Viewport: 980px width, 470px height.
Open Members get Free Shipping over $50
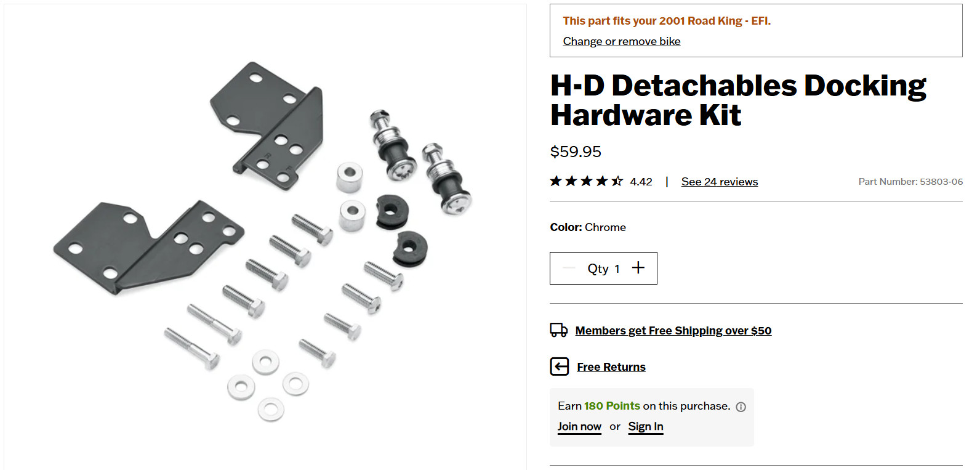673,331
